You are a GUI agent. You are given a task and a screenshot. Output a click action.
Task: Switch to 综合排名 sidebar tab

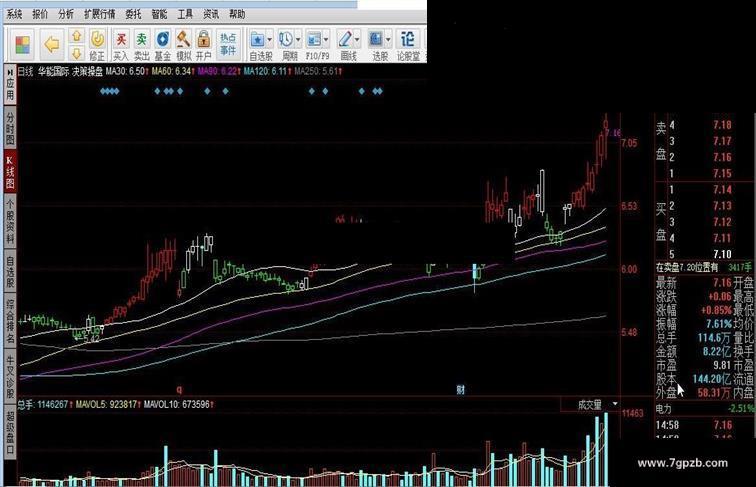point(10,321)
